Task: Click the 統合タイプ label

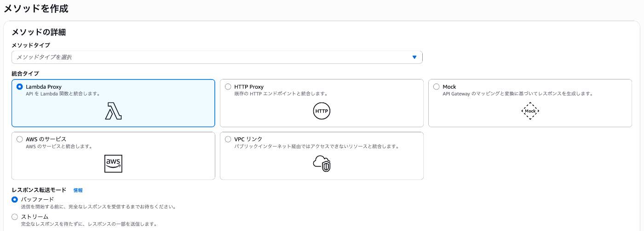Action: [25, 73]
